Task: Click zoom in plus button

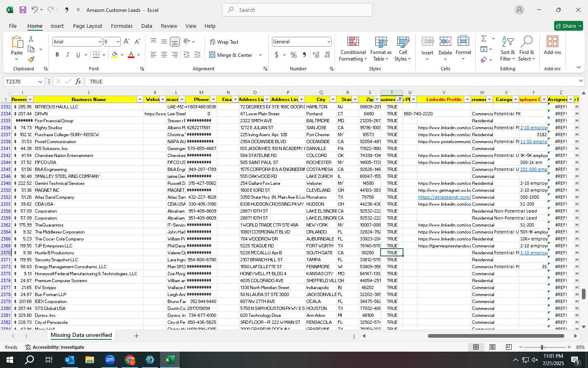Action: click(x=569, y=347)
